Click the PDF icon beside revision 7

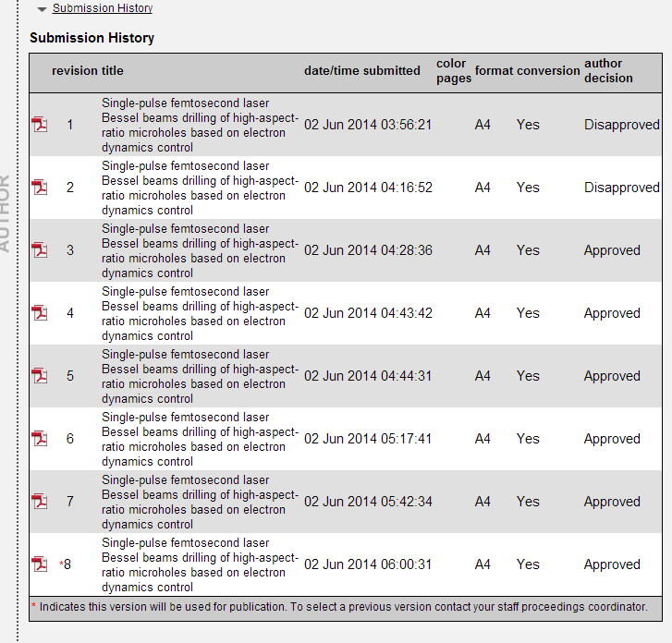40,502
